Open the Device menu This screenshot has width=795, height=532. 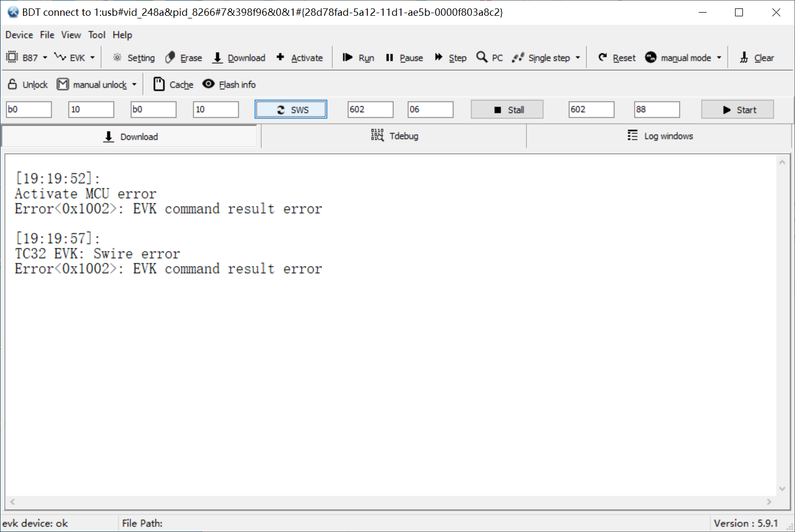pyautogui.click(x=19, y=35)
